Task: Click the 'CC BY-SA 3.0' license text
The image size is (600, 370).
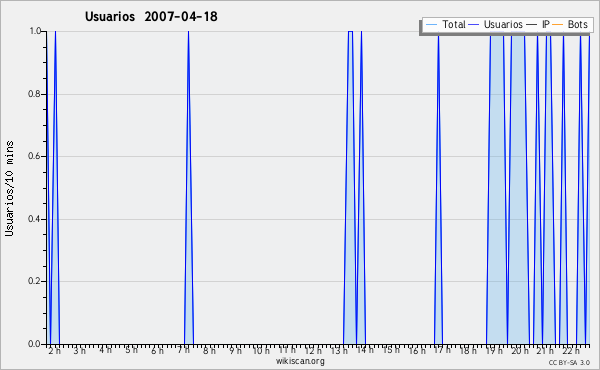Action: (x=569, y=363)
